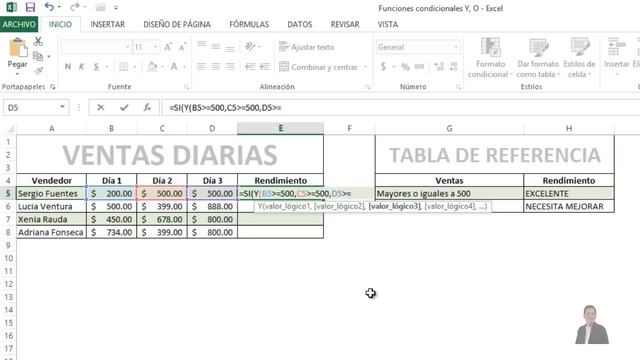Click the insert function fx button
Viewport: 640px width, 360px height.
pos(147,108)
